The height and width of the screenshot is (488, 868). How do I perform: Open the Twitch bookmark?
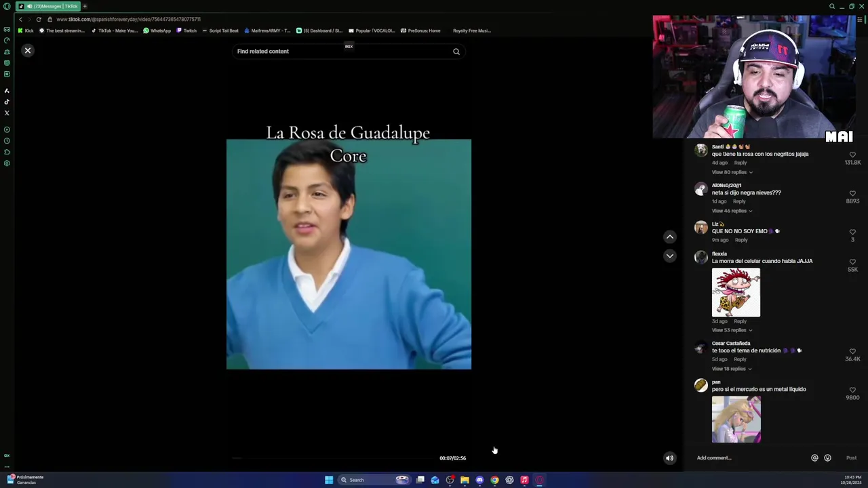(x=186, y=30)
